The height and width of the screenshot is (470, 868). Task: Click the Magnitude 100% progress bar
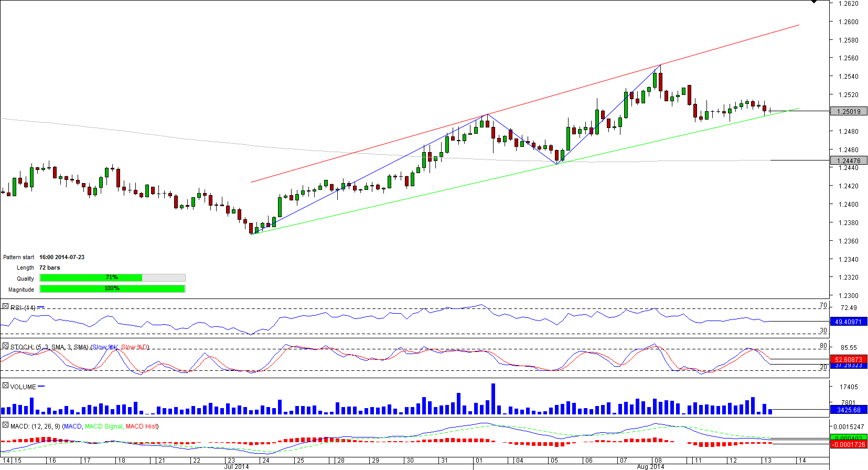[112, 289]
